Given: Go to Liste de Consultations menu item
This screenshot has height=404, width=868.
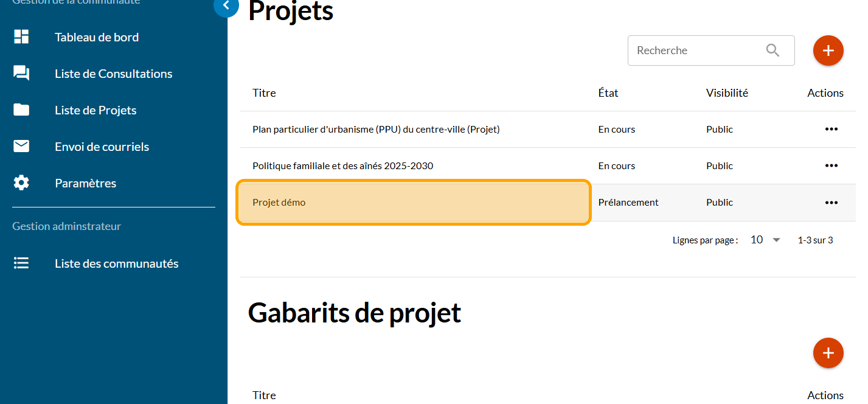Looking at the screenshot, I should [113, 74].
